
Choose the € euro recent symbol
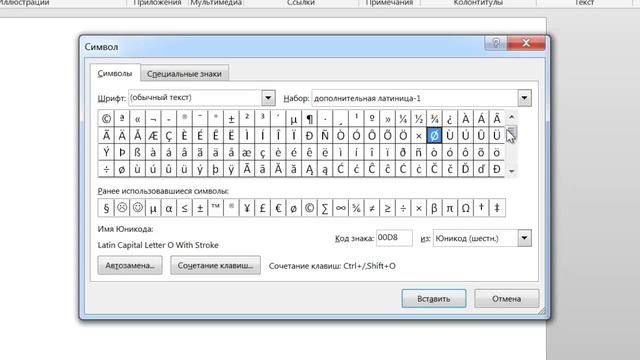(x=278, y=208)
